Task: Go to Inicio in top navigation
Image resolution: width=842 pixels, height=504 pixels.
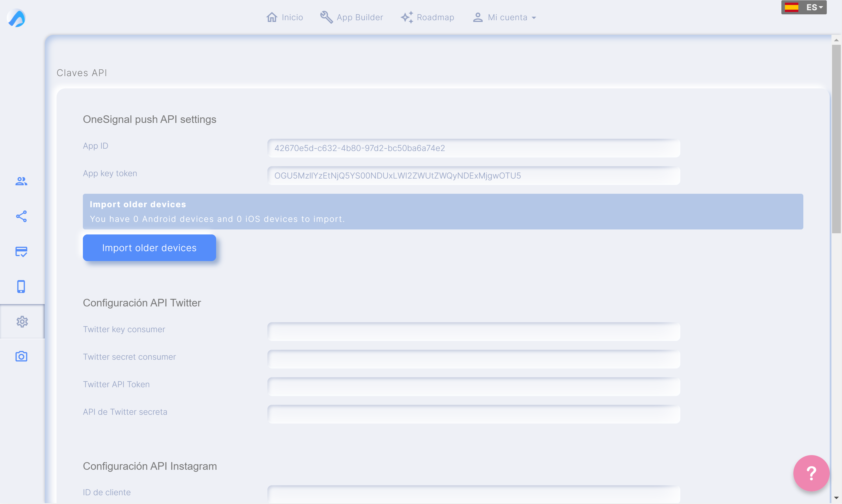Action: pyautogui.click(x=285, y=17)
